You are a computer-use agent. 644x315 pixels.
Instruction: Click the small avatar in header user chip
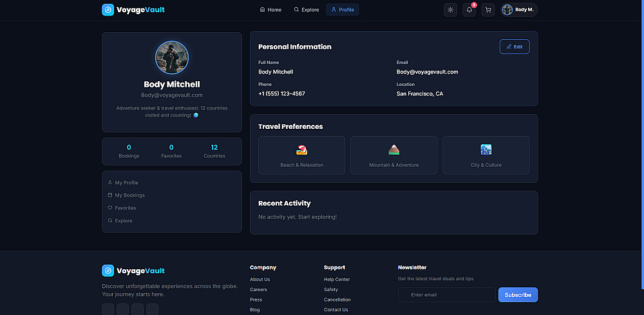click(507, 10)
